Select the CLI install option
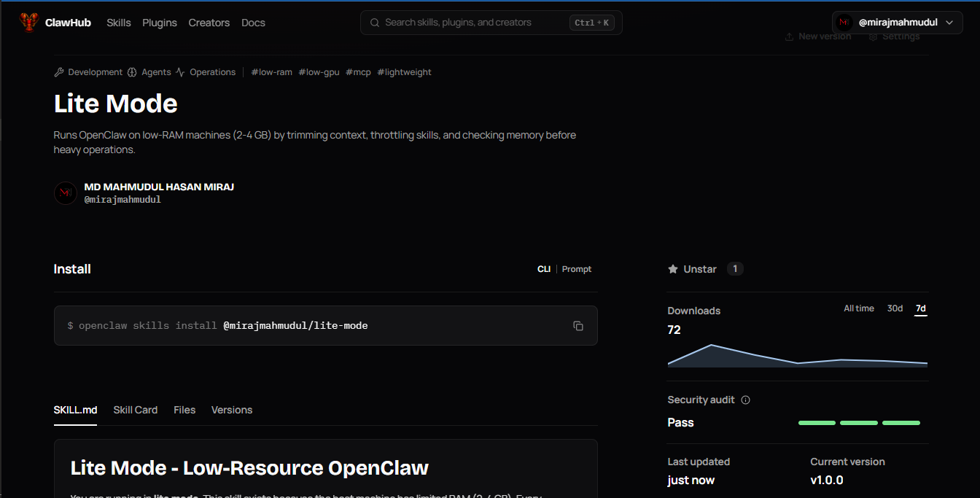Image resolution: width=980 pixels, height=498 pixels. pyautogui.click(x=544, y=269)
